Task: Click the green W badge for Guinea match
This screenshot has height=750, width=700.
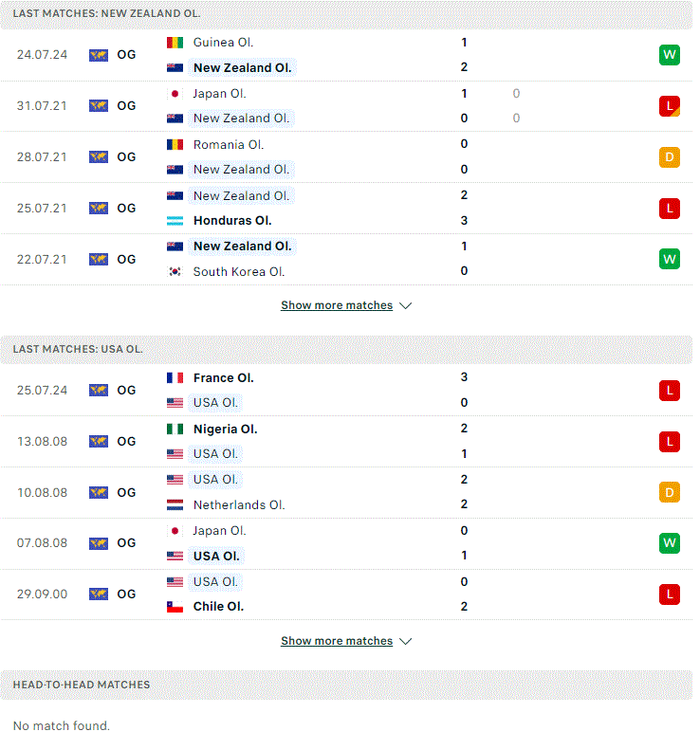Action: coord(669,55)
